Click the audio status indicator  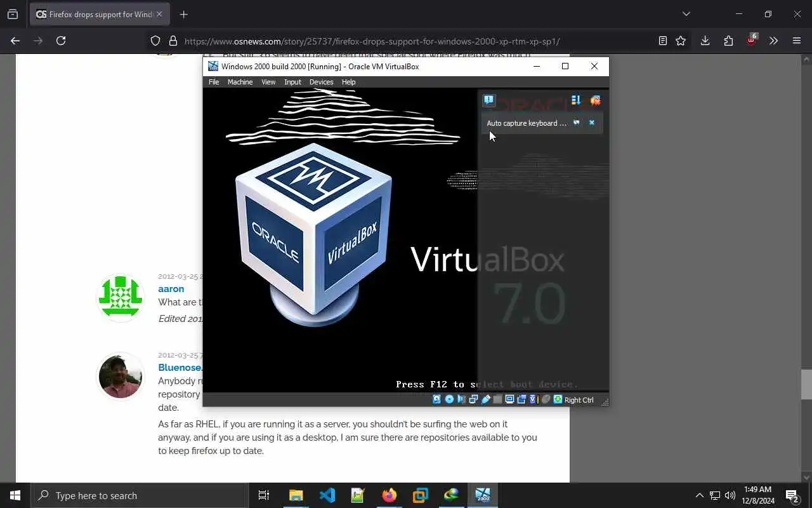(461, 399)
